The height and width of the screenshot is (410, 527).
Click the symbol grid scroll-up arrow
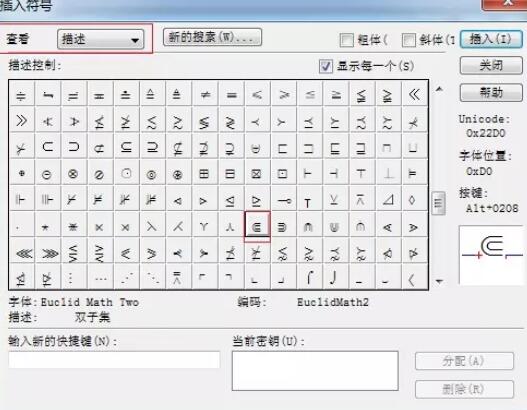point(439,89)
